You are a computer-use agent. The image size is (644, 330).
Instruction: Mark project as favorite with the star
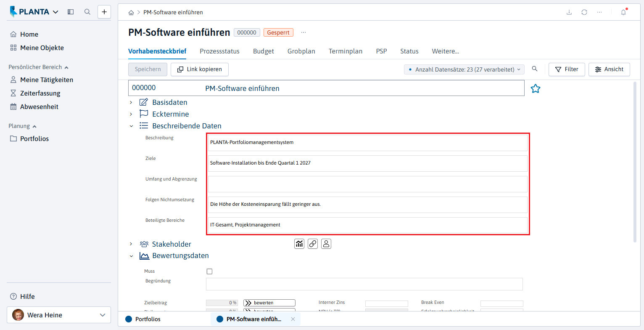click(x=535, y=88)
